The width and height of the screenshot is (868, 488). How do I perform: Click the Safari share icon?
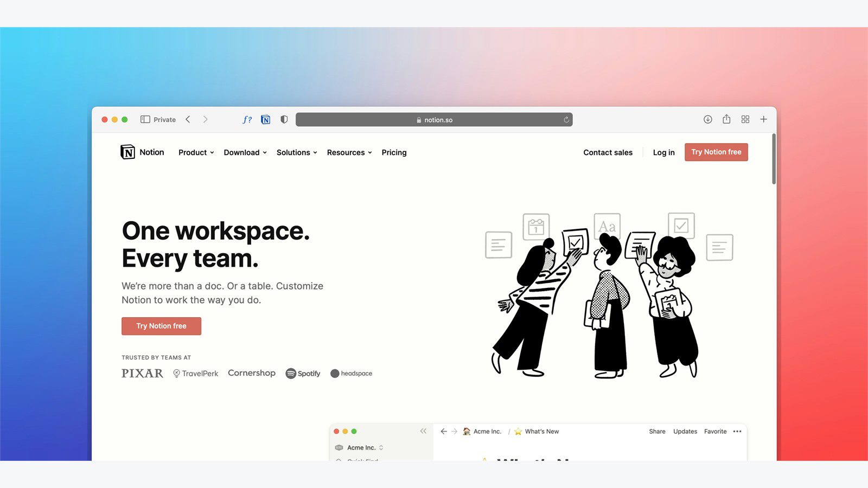pos(726,119)
